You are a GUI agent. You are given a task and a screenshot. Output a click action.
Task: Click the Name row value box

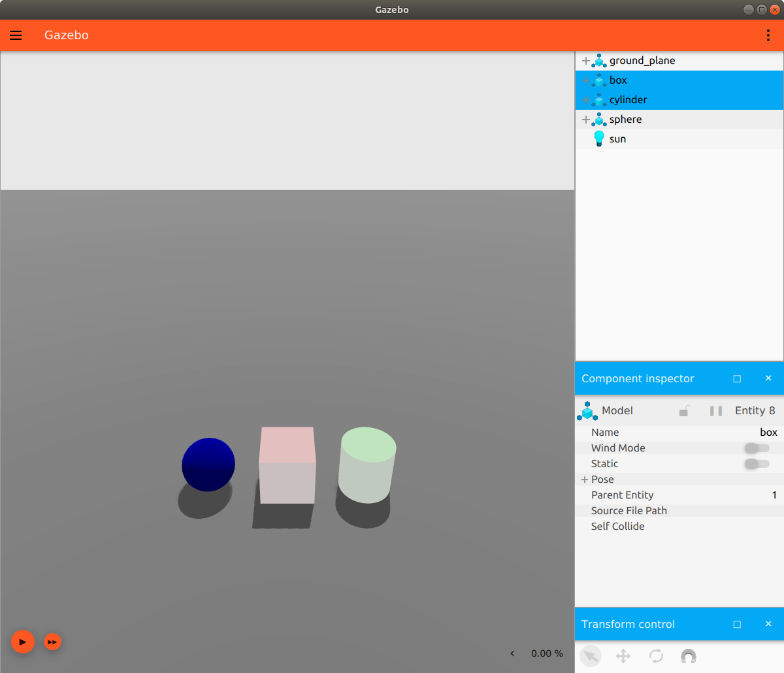click(x=768, y=433)
